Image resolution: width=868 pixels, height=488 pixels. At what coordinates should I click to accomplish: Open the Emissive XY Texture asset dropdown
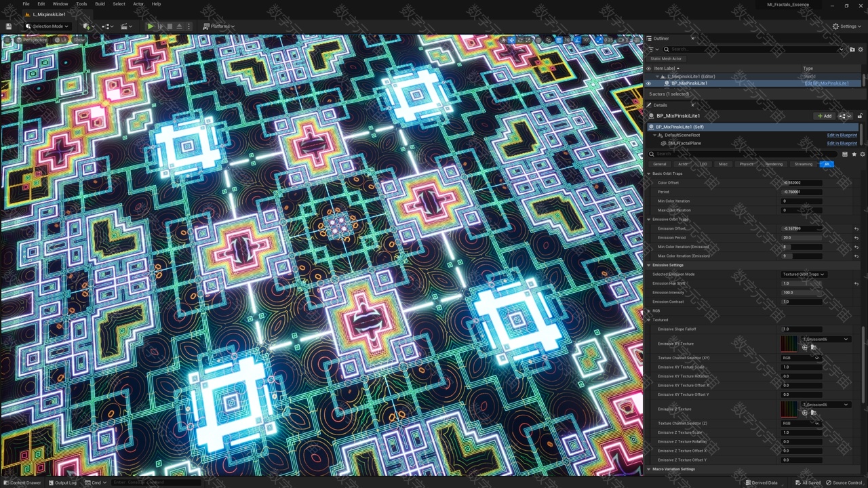click(x=826, y=339)
